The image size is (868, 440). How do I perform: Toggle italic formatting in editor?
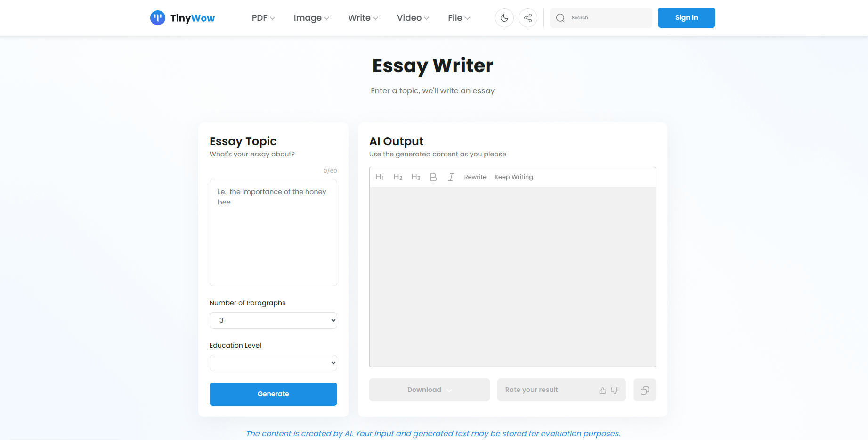pos(451,177)
